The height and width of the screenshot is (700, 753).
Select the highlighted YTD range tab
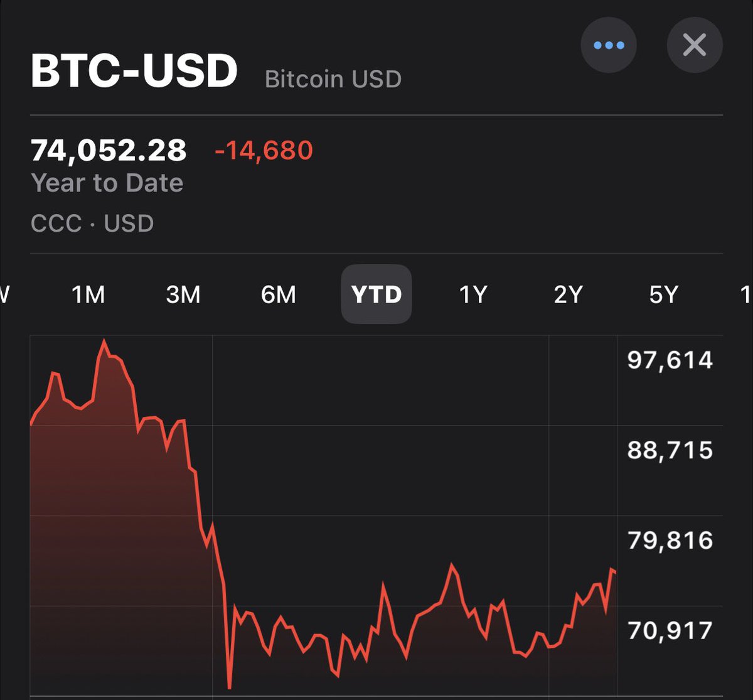pyautogui.click(x=376, y=294)
